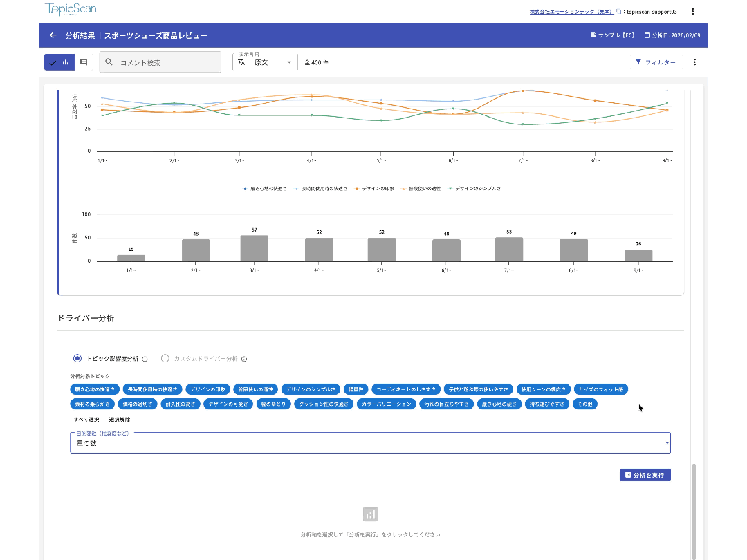Click the info icon next to トピック影響度分析
The image size is (747, 560).
pos(145,359)
